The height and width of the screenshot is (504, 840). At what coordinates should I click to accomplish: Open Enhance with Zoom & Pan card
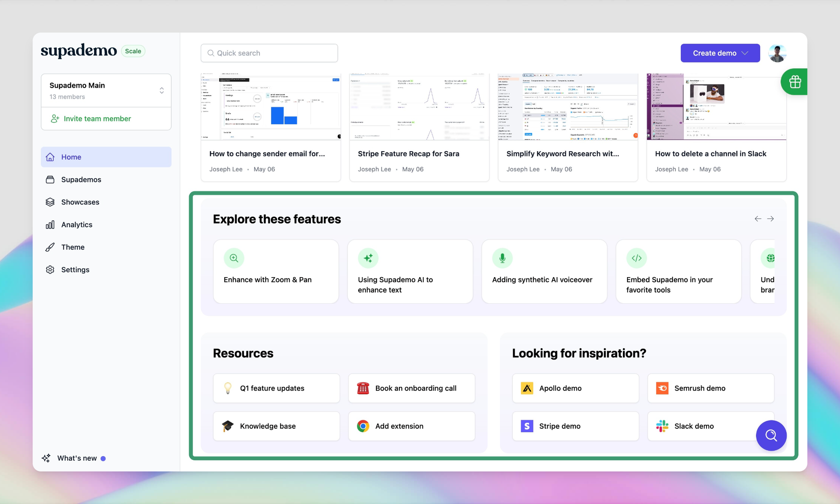pos(276,271)
